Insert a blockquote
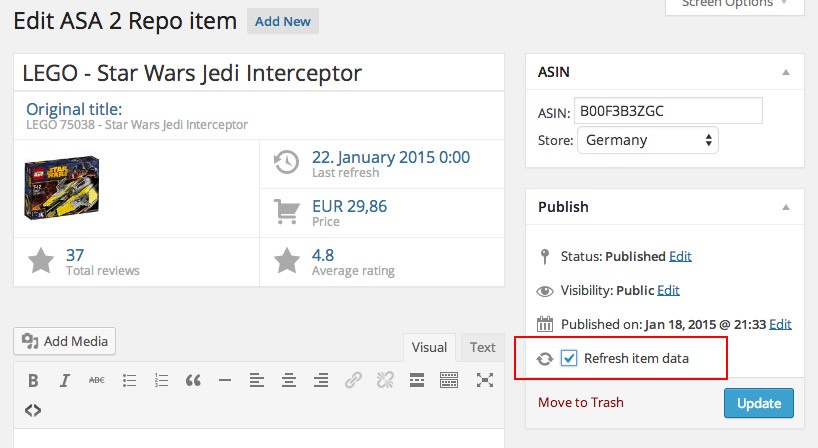The image size is (818, 448). click(x=193, y=380)
